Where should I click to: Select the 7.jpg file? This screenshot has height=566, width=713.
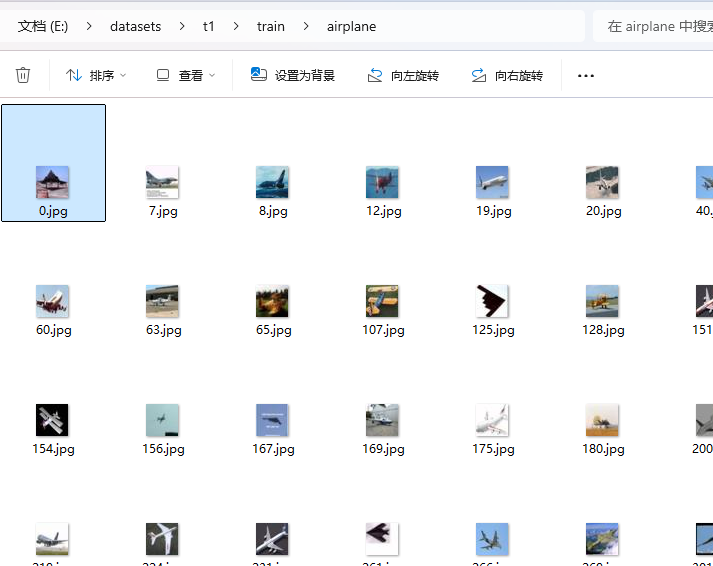click(162, 183)
